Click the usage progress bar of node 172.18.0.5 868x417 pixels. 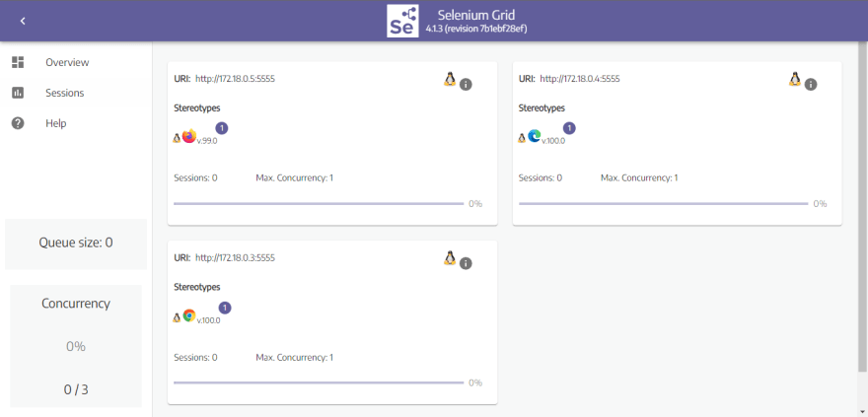coord(318,204)
